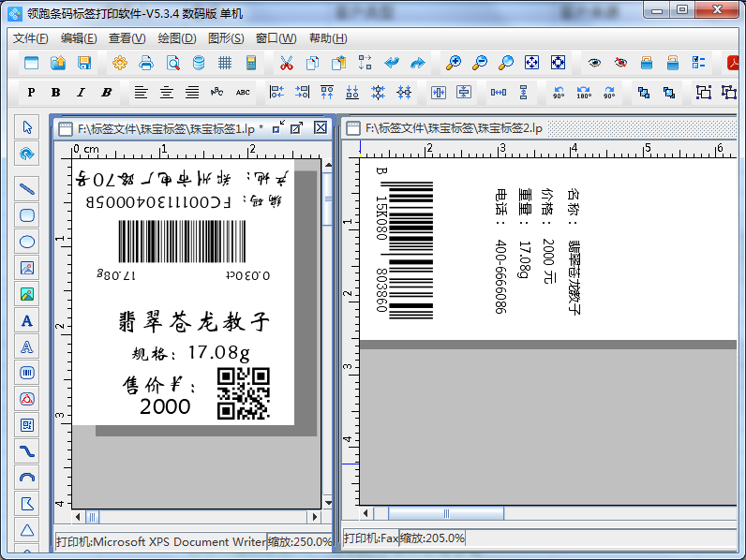The height and width of the screenshot is (560, 746).
Task: Click the eye preview icon
Action: point(594,63)
